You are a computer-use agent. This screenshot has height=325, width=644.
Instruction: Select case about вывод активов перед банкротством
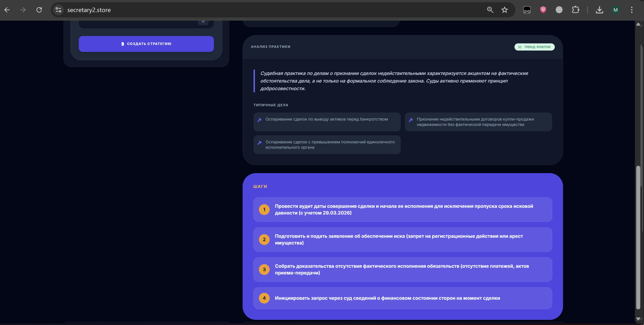(327, 122)
